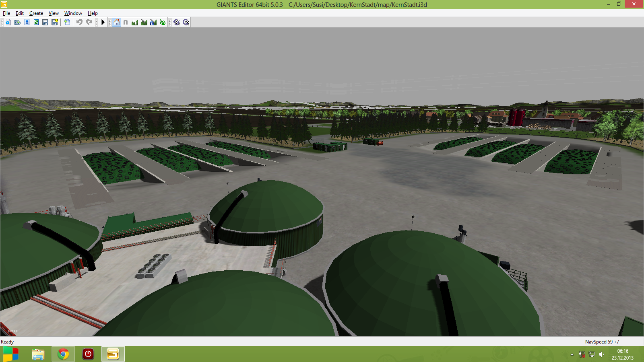Open terrain tool with blue info badge
Screen dimensions: 644x362
click(153, 22)
